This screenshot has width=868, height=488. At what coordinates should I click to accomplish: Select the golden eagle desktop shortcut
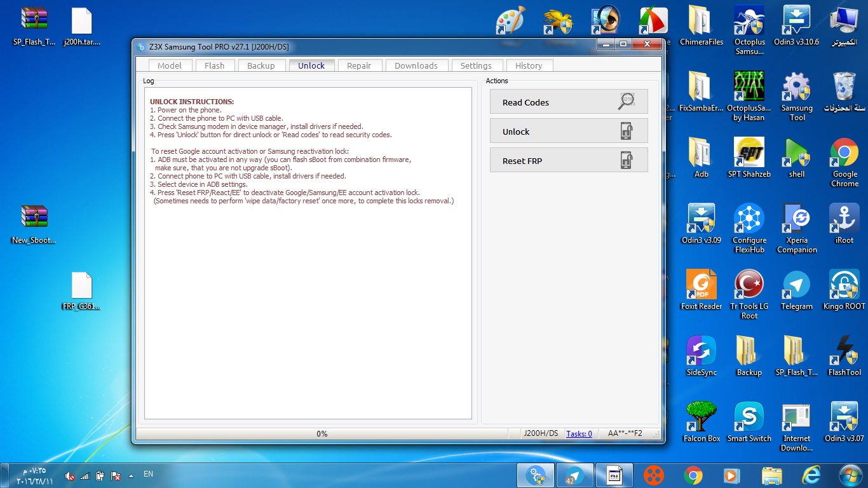pos(558,21)
